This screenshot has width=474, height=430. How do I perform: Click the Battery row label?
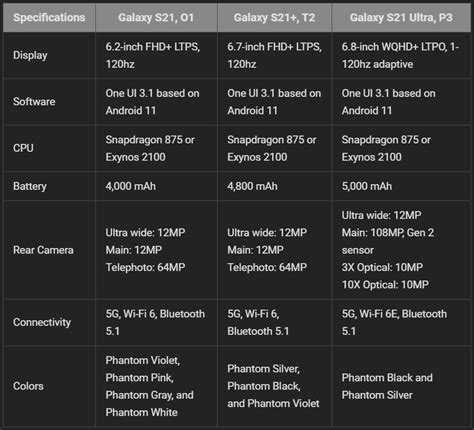(x=30, y=186)
